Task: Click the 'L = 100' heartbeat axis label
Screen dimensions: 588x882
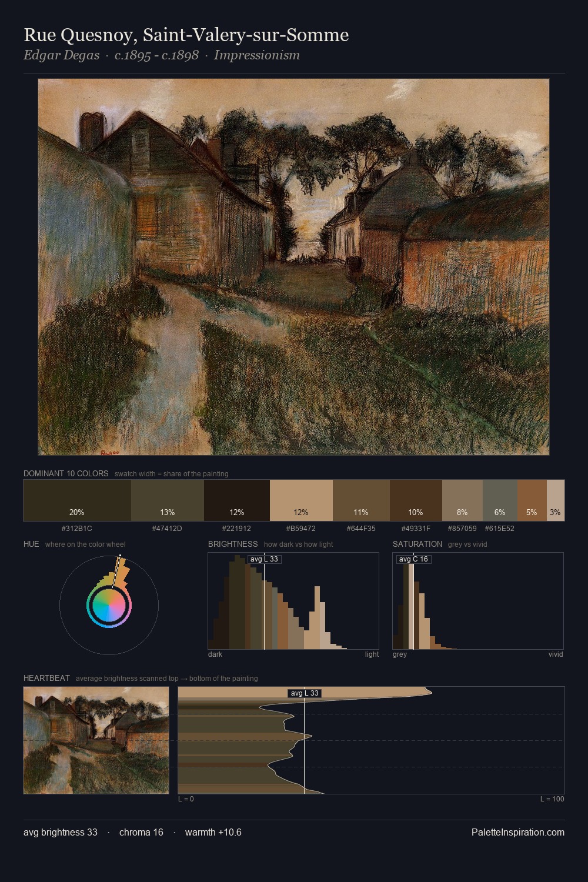Action: 552,799
